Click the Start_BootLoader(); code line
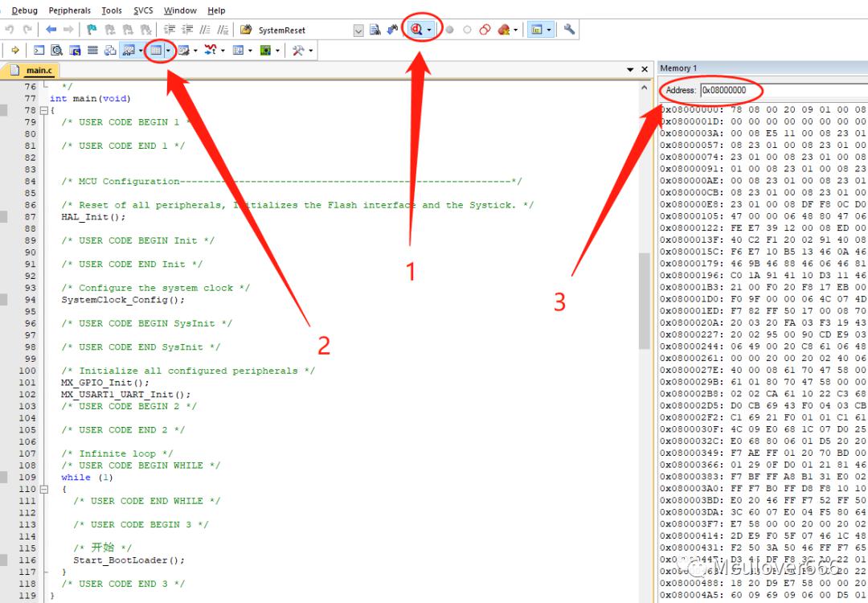 pos(129,560)
